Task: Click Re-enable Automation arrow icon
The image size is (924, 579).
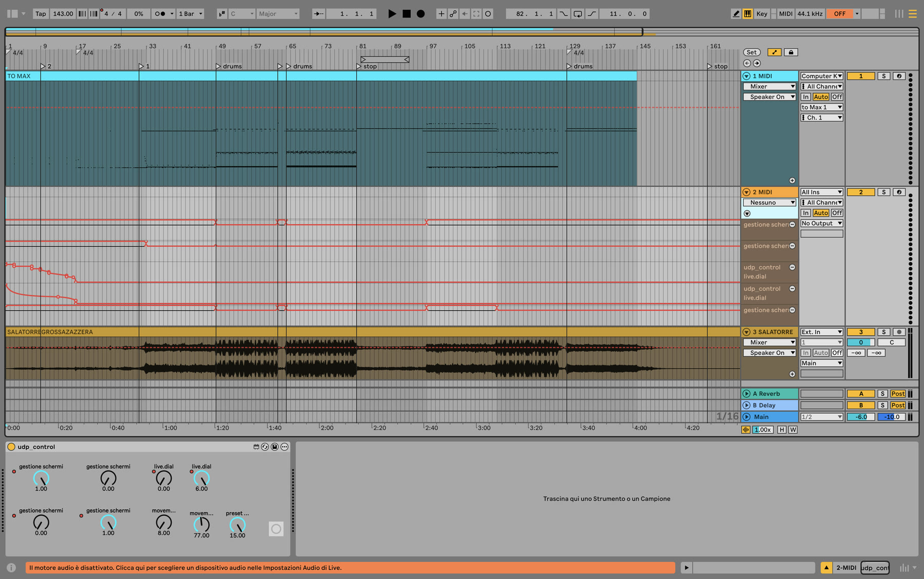Action: (465, 14)
